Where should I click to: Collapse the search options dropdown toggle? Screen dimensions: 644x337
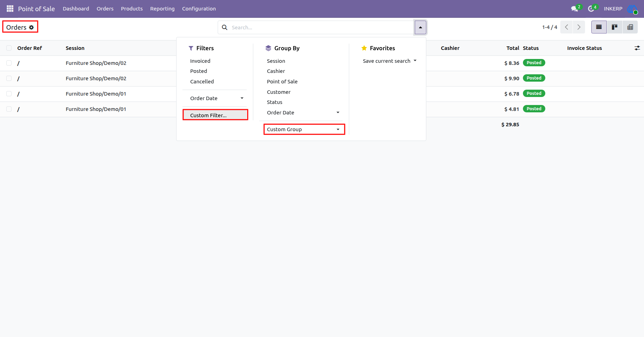click(420, 27)
